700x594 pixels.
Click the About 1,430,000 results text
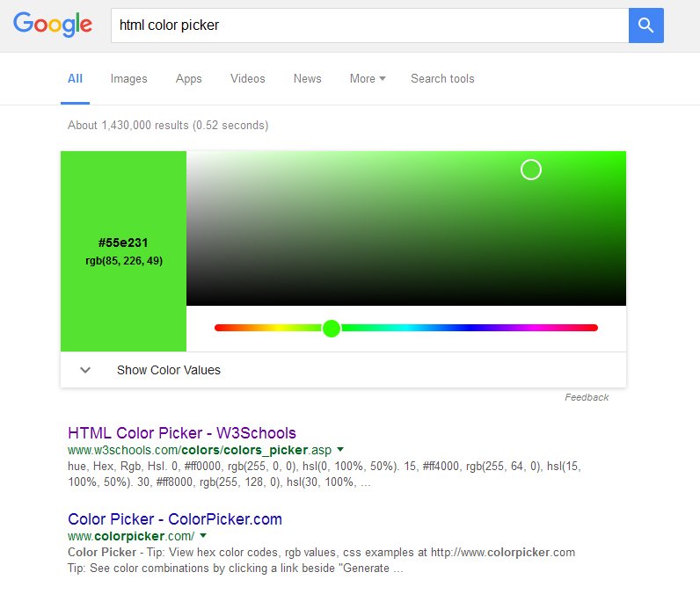coord(168,126)
